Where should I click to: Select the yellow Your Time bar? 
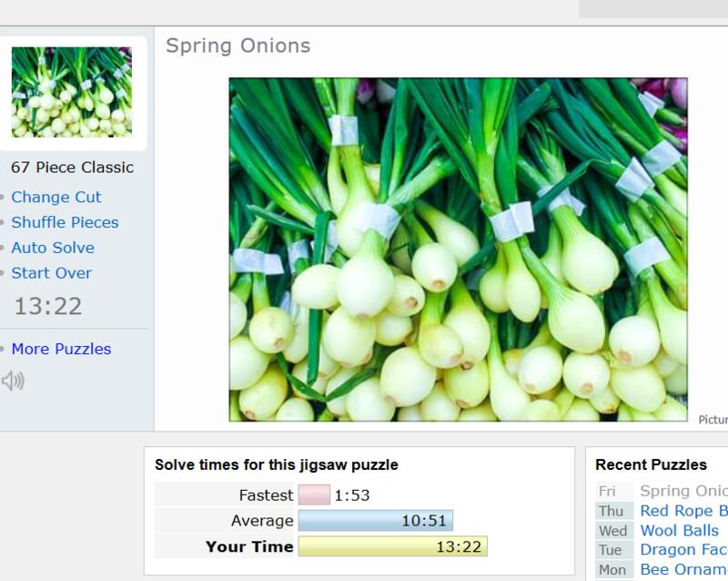pos(393,546)
